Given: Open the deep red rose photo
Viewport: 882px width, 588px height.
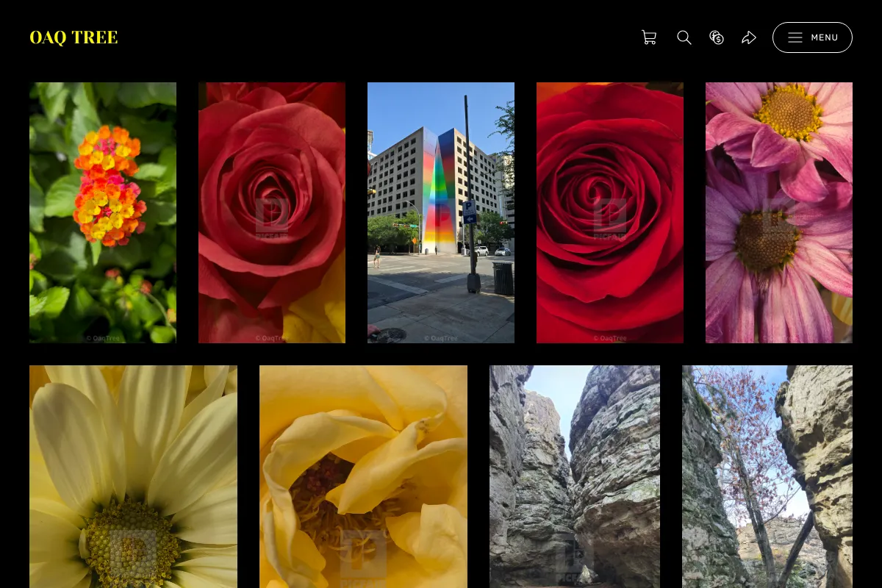Looking at the screenshot, I should [x=610, y=212].
